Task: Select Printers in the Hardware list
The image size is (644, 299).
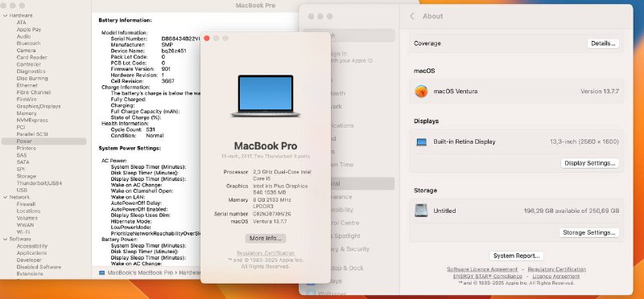Action: coord(27,148)
